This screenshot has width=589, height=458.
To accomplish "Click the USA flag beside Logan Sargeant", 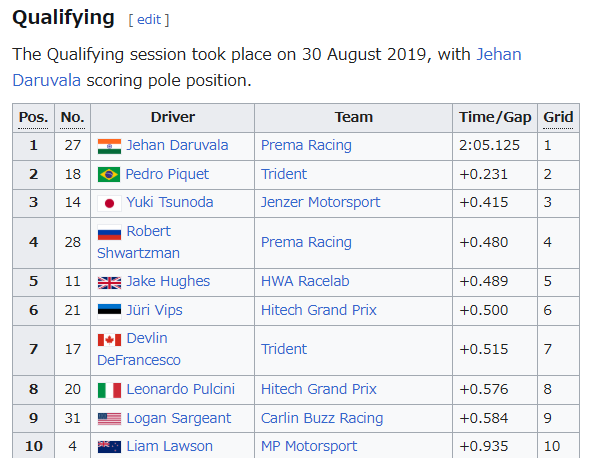I will point(109,419).
